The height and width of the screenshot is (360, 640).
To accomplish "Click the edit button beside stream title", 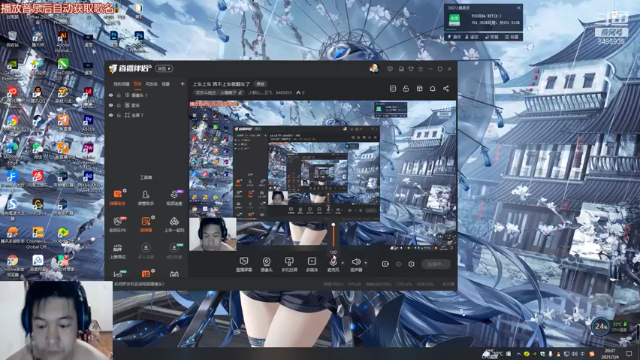I will pyautogui.click(x=260, y=84).
